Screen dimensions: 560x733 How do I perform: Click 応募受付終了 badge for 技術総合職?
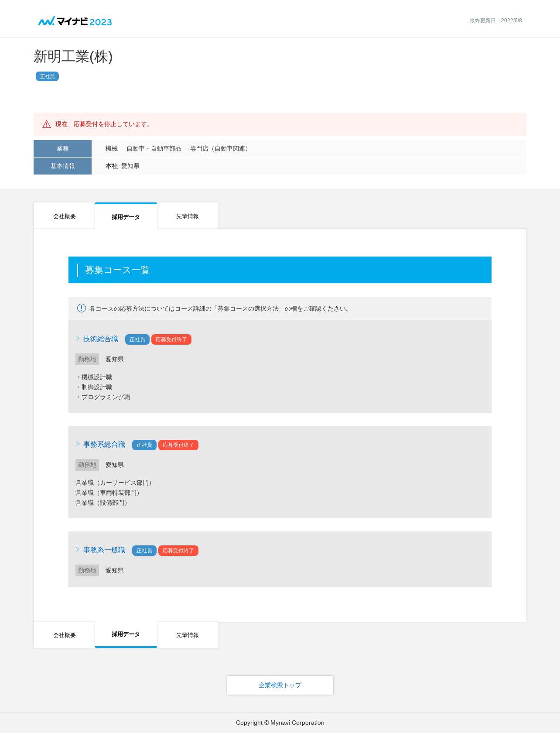(x=171, y=339)
